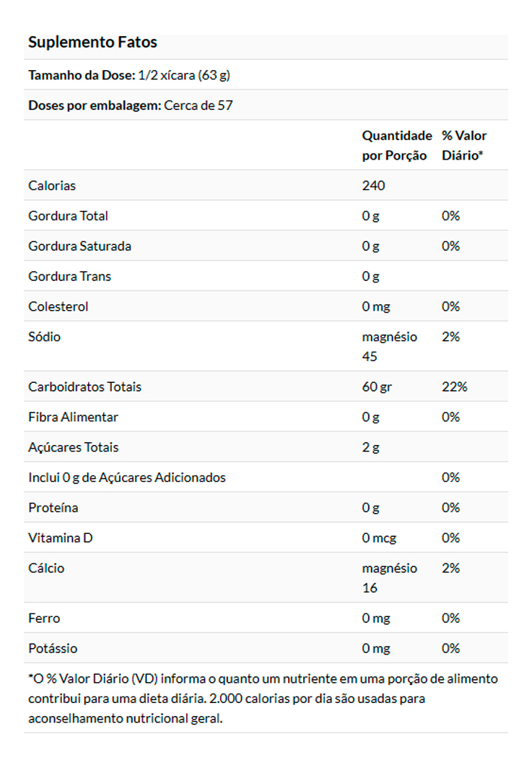Click the 'Suplemento Fatos' heading
The image size is (532, 768).
(92, 43)
